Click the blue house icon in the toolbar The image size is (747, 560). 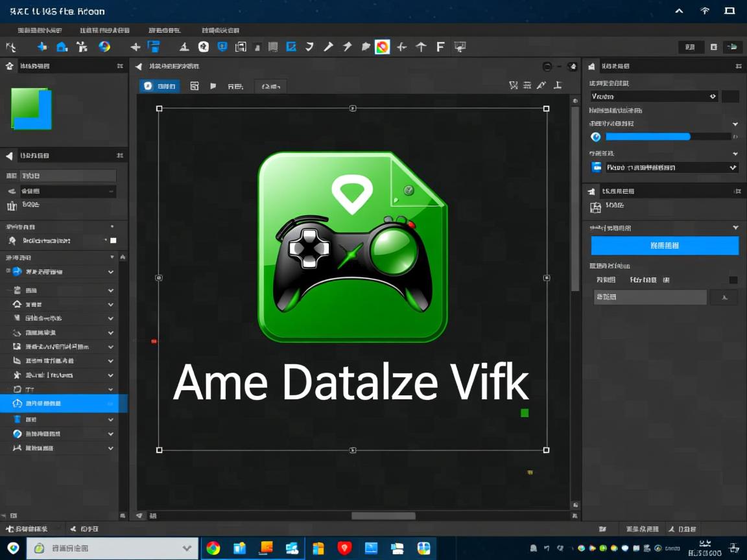62,47
